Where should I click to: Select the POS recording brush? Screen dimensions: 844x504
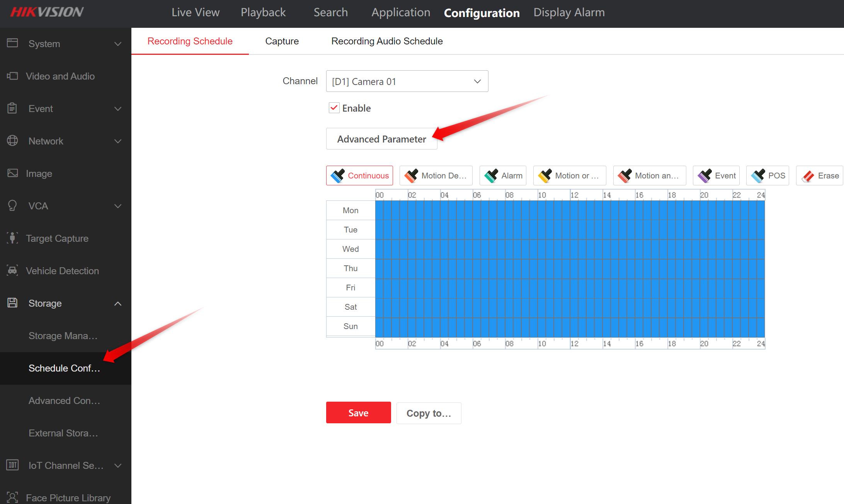[767, 176]
